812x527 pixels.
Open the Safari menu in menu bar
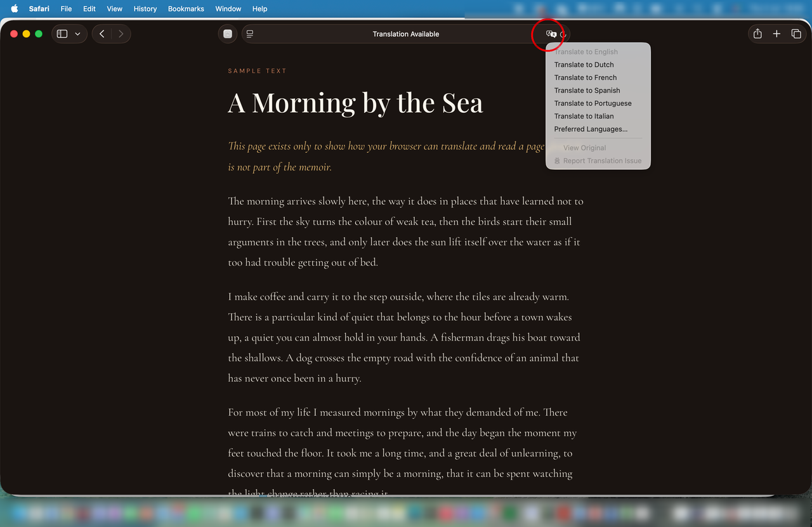(x=39, y=9)
